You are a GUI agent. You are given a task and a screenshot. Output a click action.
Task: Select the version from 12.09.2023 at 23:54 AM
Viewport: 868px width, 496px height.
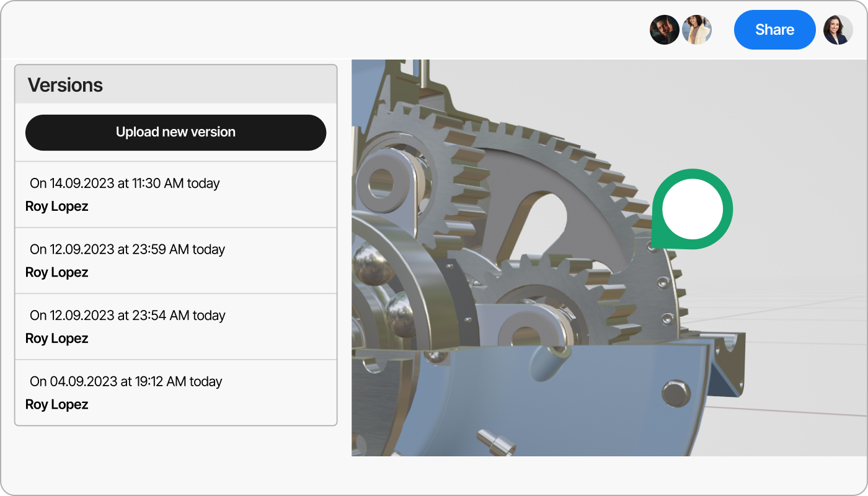pyautogui.click(x=175, y=326)
